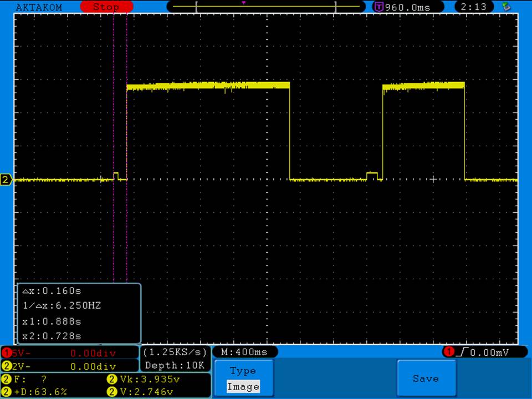Click the 2:13 clock display
This screenshot has height=399, width=532.
point(473,7)
